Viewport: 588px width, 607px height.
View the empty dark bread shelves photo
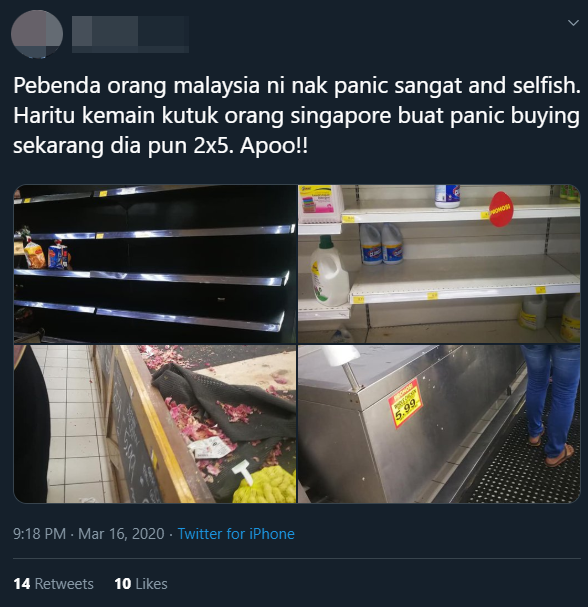pos(155,264)
